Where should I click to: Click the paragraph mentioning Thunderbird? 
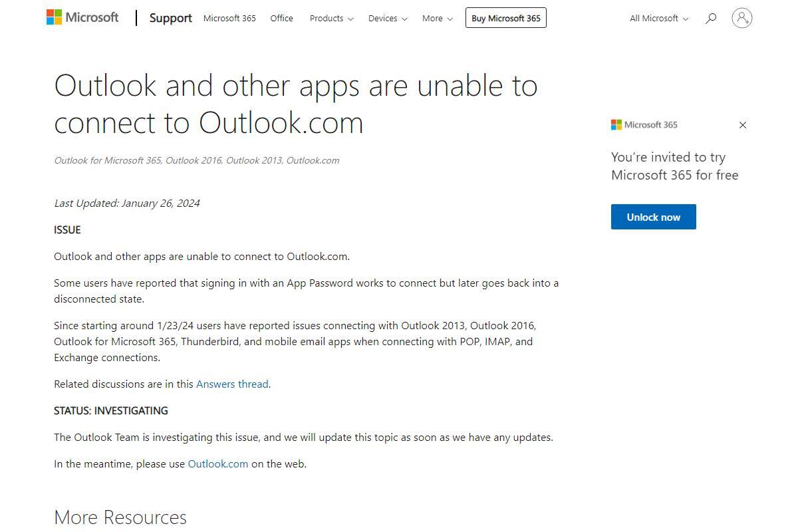coord(295,342)
